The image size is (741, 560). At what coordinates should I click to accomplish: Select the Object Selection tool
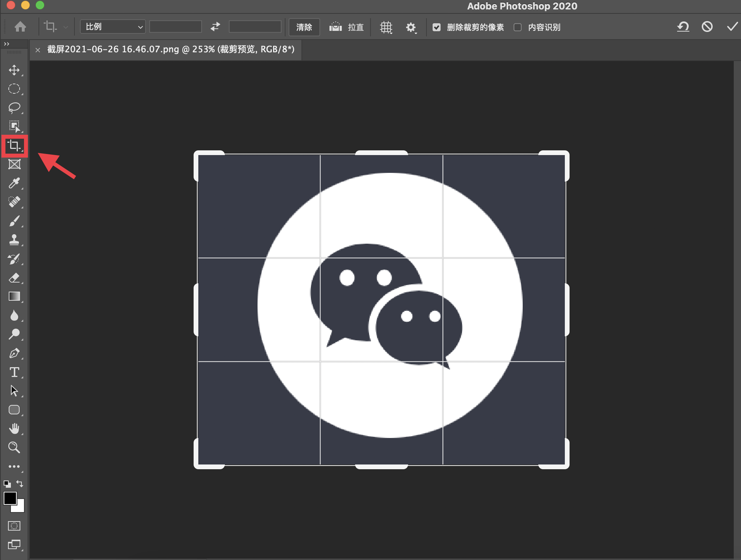coord(14,127)
